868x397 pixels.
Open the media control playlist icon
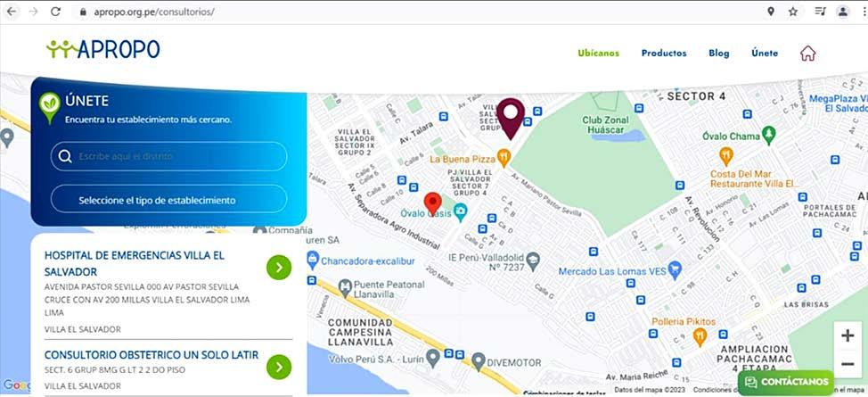[821, 12]
